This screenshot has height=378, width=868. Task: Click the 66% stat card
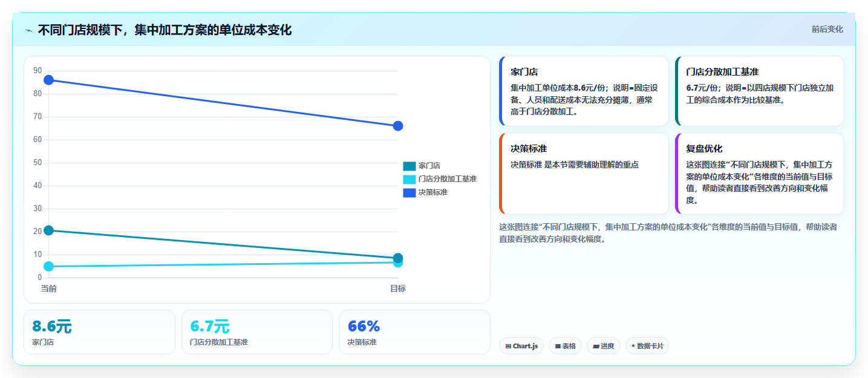point(414,332)
